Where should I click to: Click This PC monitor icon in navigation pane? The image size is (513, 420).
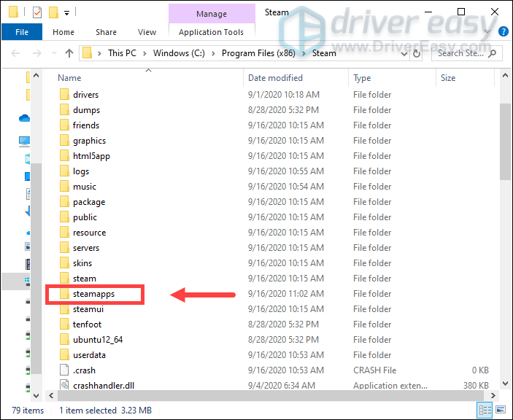[x=25, y=141]
